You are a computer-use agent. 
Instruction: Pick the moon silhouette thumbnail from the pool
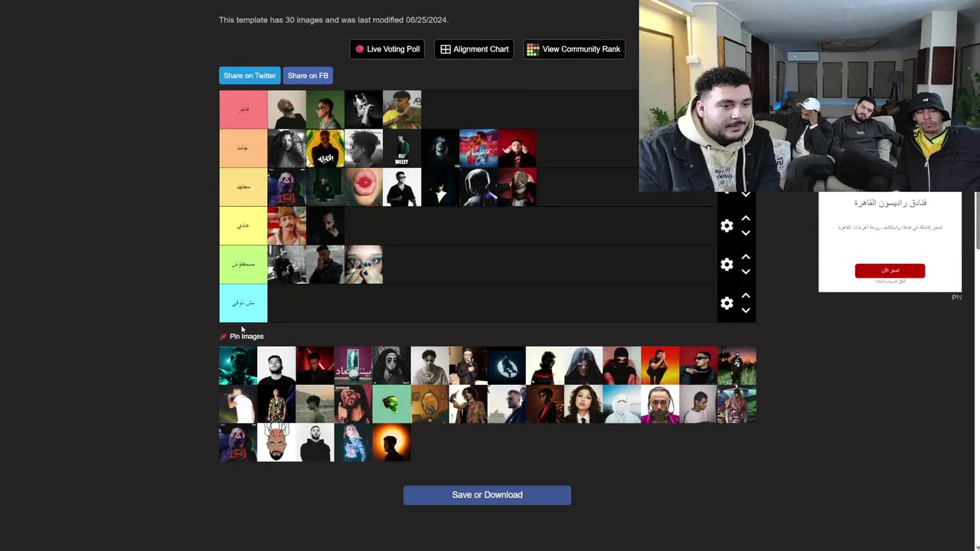[506, 366]
